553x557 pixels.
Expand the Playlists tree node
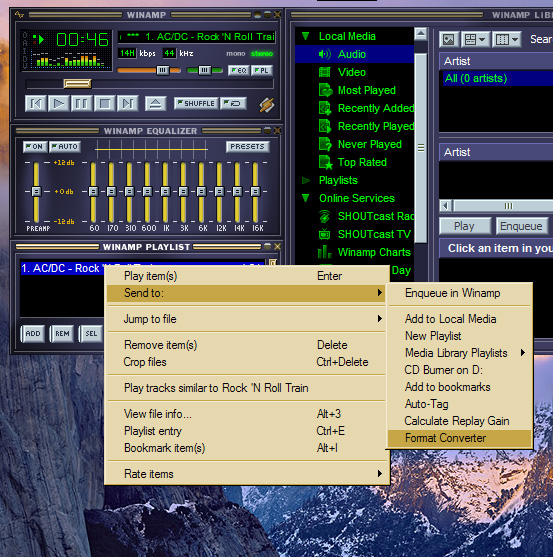click(x=305, y=180)
